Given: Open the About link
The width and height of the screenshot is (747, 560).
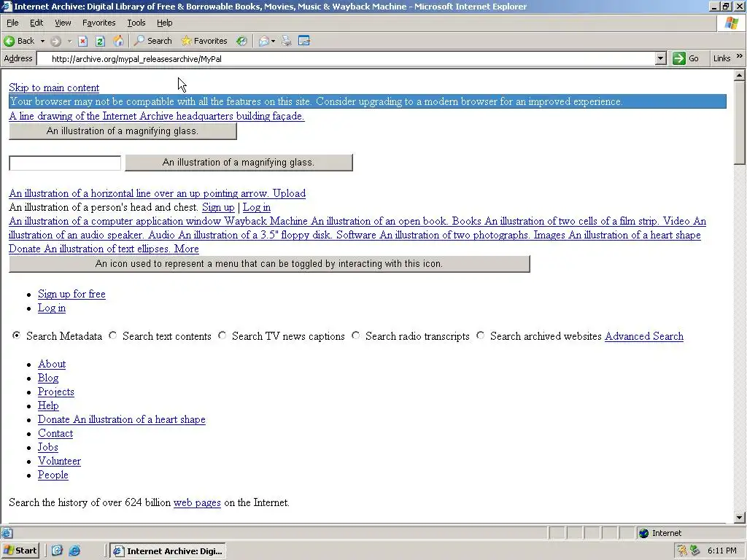Looking at the screenshot, I should [x=52, y=364].
